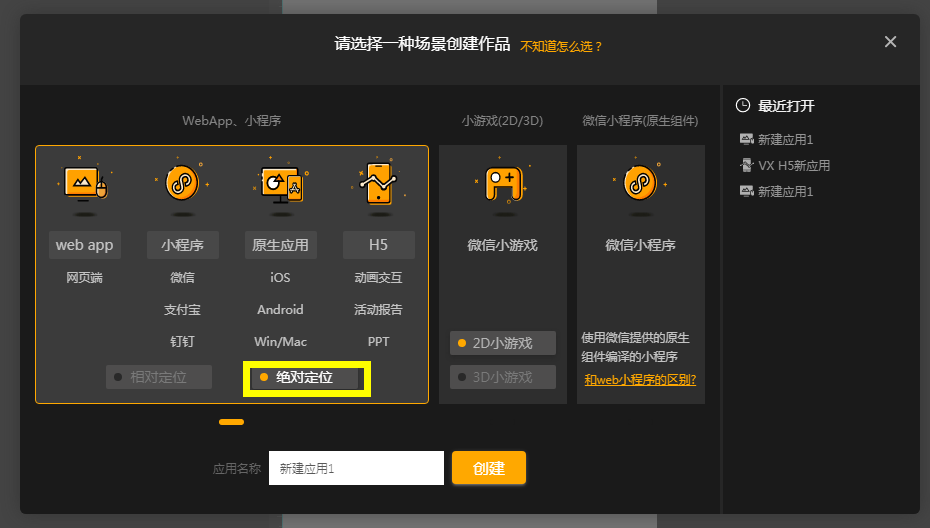The image size is (930, 528).
Task: Click the 微信小游戏 card title
Action: (502, 245)
